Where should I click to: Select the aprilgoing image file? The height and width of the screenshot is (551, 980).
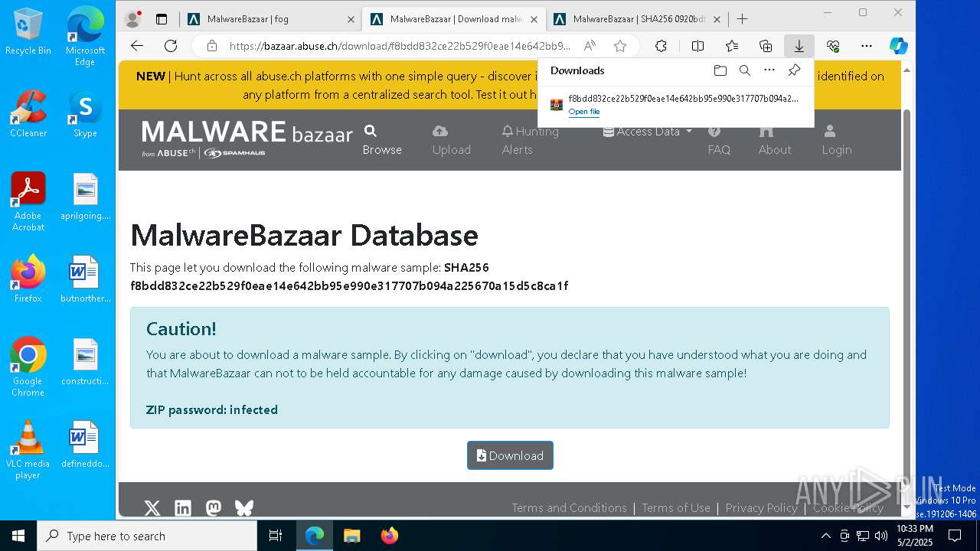(85, 197)
